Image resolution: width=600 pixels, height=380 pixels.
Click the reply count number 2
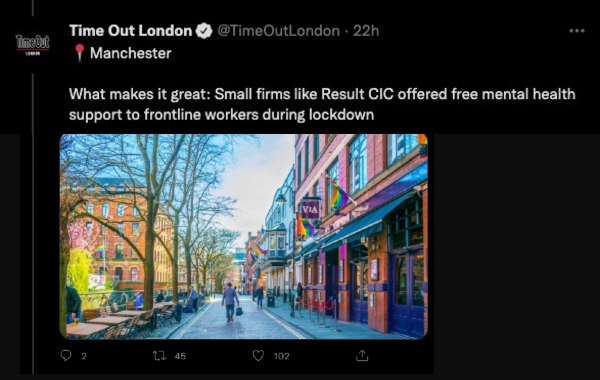pos(84,356)
